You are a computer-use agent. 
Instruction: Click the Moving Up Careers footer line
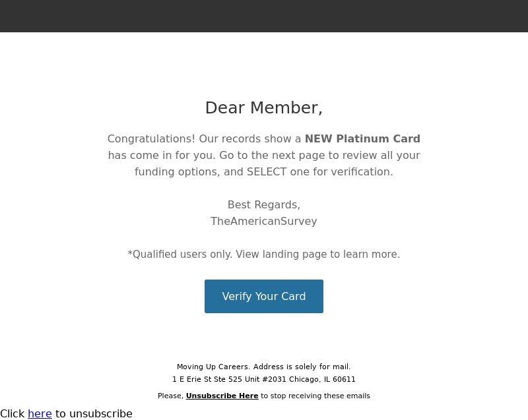(263, 367)
